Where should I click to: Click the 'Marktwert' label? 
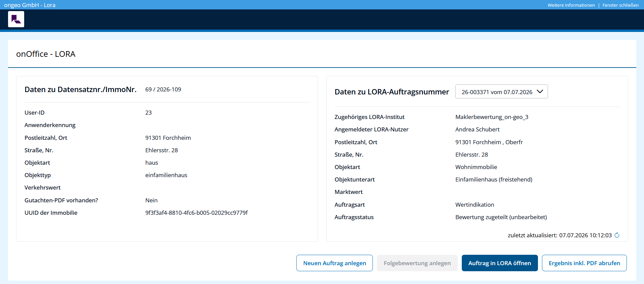349,192
